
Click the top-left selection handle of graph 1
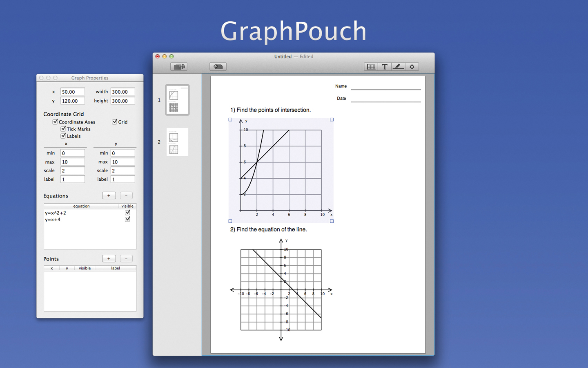[x=230, y=120]
